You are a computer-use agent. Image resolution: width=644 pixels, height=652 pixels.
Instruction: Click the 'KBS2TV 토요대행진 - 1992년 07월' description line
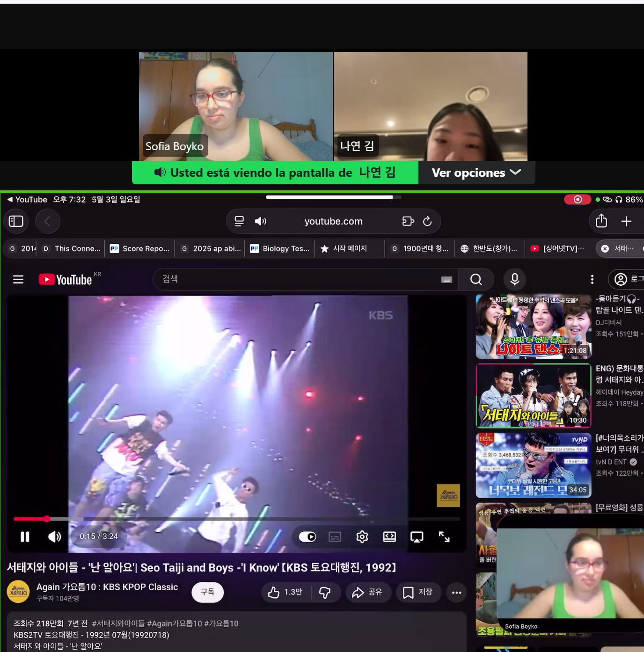click(x=91, y=635)
